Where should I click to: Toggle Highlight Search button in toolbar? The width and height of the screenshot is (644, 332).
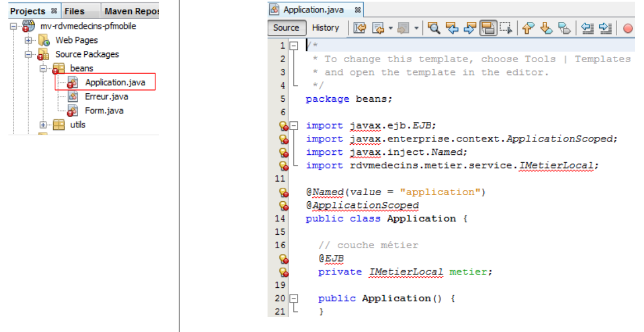(x=488, y=28)
